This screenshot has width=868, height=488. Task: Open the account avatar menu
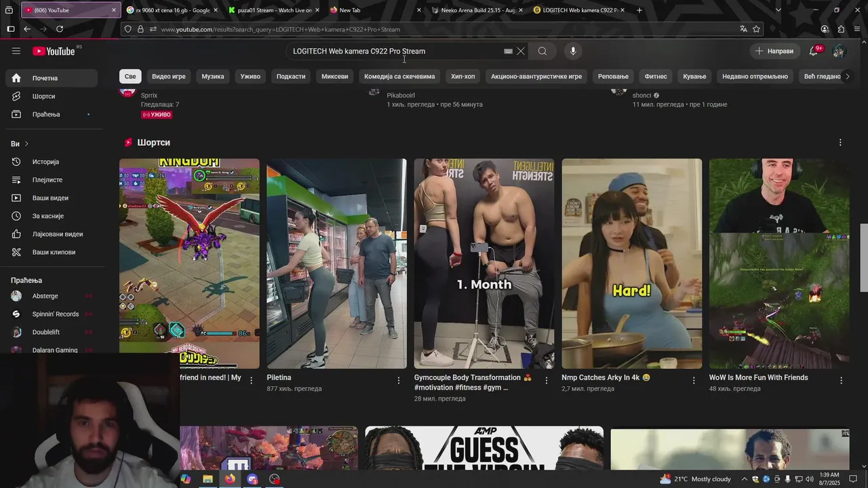click(839, 51)
